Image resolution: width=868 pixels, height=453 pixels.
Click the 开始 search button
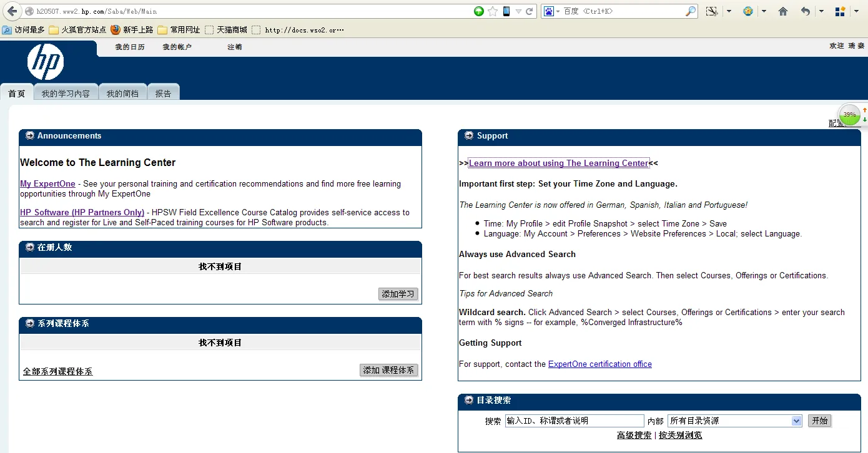click(x=819, y=421)
